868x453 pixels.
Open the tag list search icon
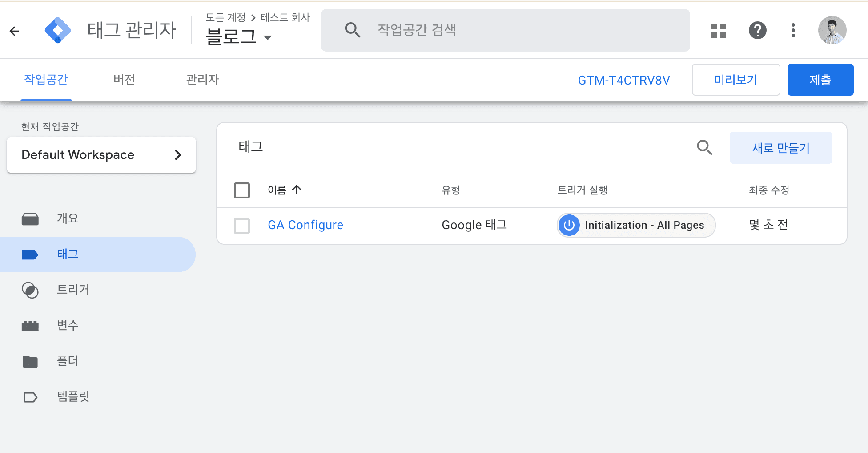coord(704,147)
